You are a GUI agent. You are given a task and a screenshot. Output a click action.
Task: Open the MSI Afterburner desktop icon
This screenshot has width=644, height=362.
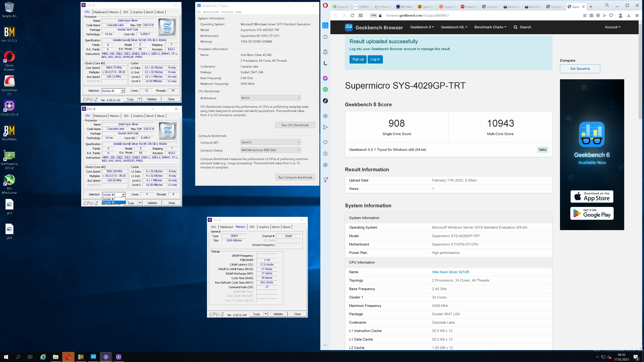(9, 184)
